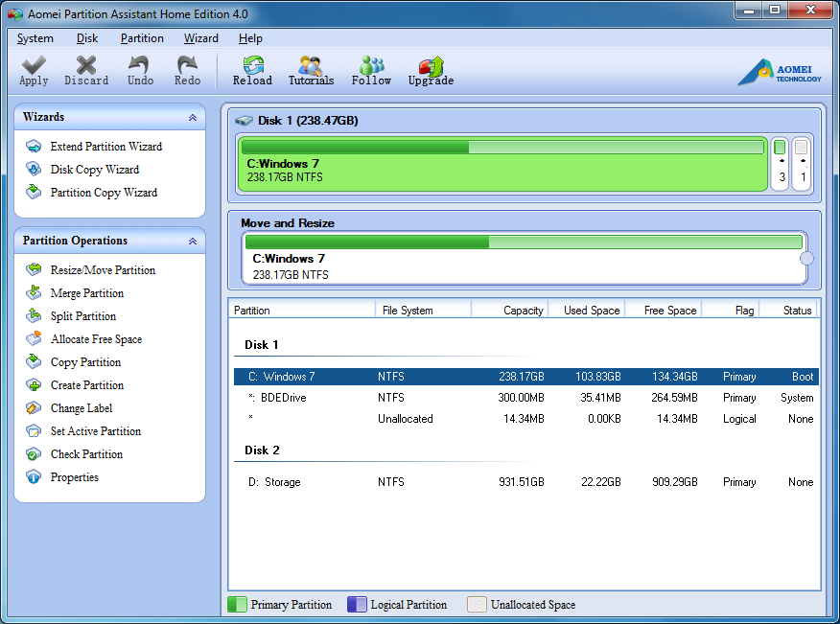Choose Merge Partition operation text
840x624 pixels.
[87, 293]
